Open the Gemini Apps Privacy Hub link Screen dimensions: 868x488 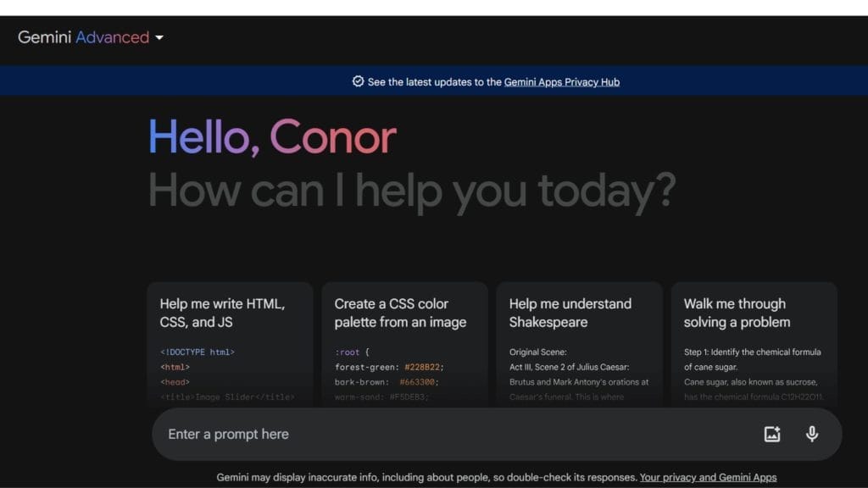pyautogui.click(x=561, y=82)
